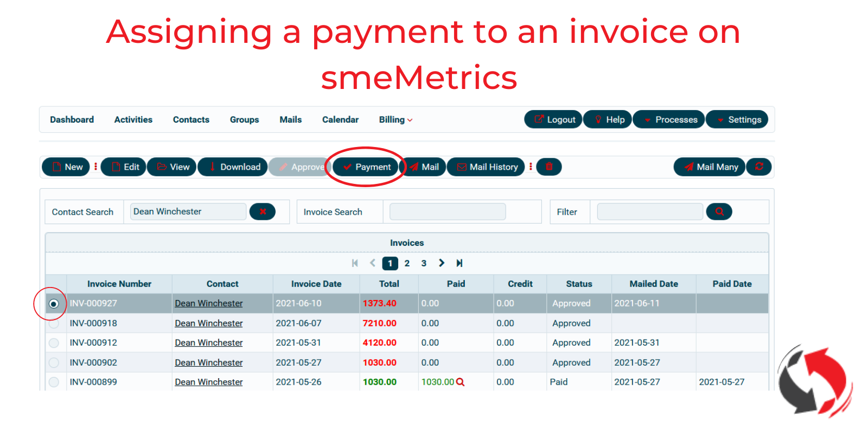Open Mail History
868x434 pixels.
coord(486,167)
